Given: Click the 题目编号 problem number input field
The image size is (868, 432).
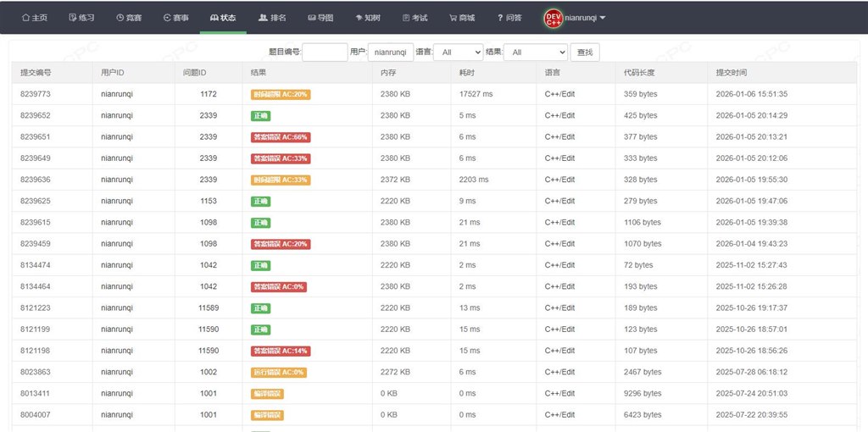Looking at the screenshot, I should (x=325, y=53).
